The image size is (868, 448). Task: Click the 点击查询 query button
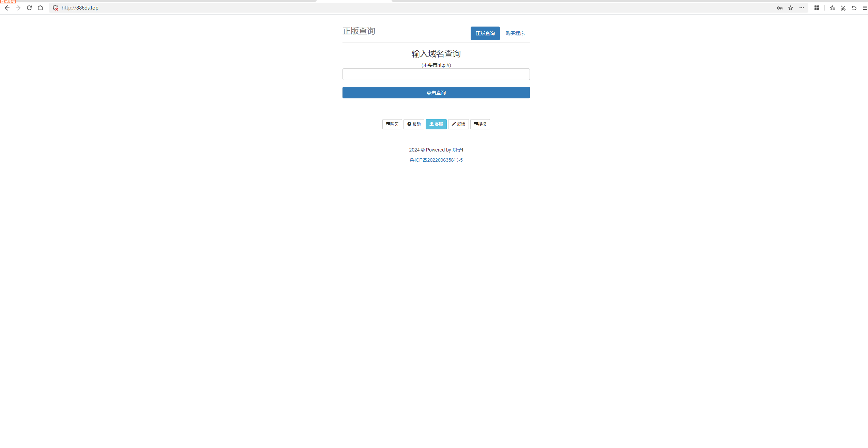tap(436, 92)
